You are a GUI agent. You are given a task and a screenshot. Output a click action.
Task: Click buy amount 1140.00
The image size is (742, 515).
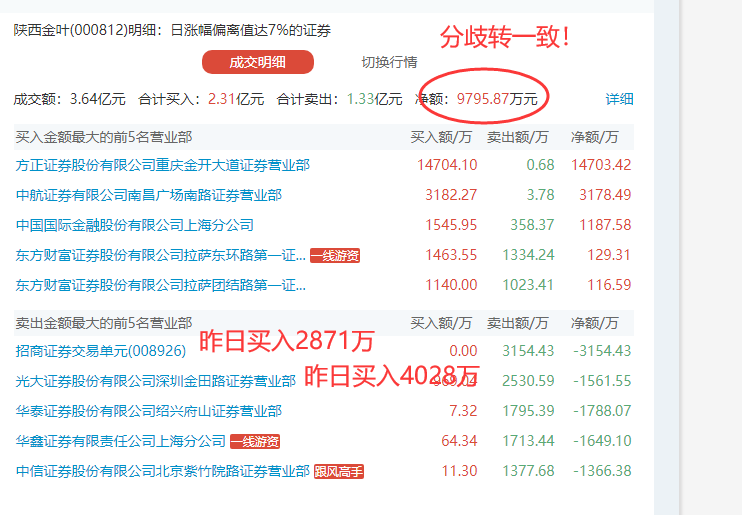pyautogui.click(x=451, y=285)
